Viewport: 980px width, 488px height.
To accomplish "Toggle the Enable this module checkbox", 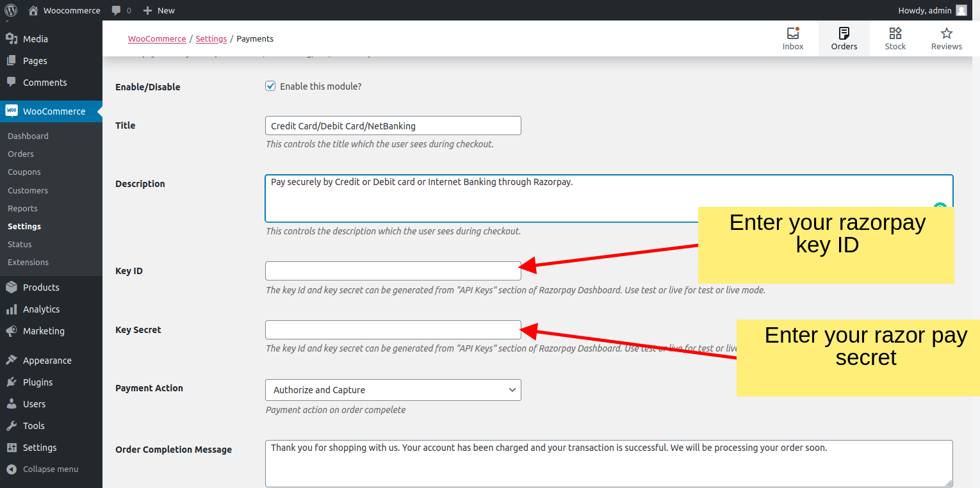I will (270, 86).
